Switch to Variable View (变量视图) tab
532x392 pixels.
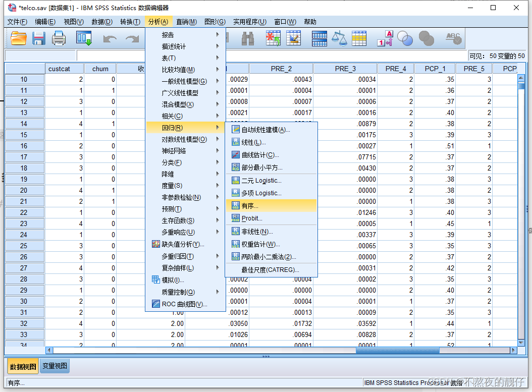coord(55,366)
